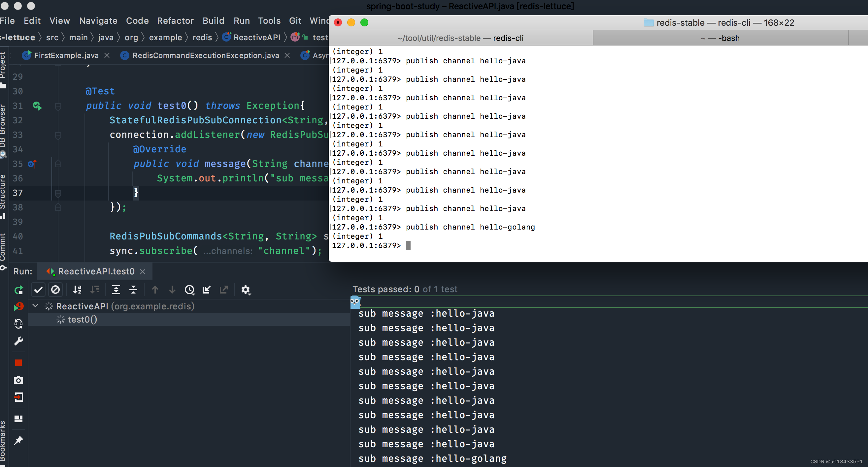Open the Refactor menu

pyautogui.click(x=175, y=21)
